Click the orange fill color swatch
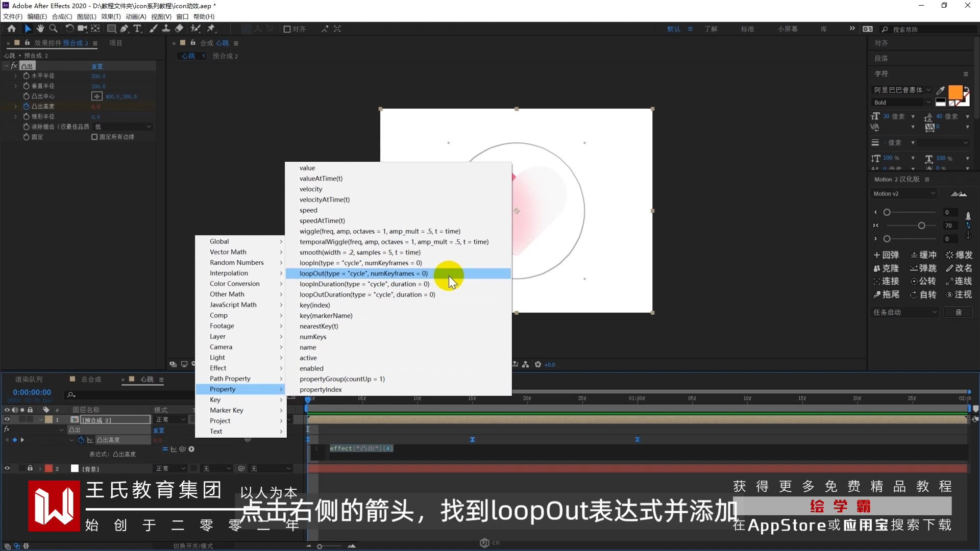 954,92
